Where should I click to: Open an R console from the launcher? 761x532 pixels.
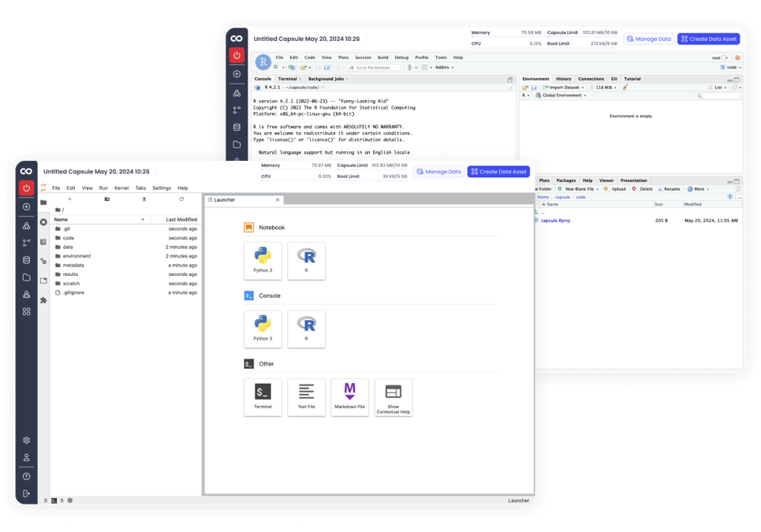pyautogui.click(x=306, y=328)
